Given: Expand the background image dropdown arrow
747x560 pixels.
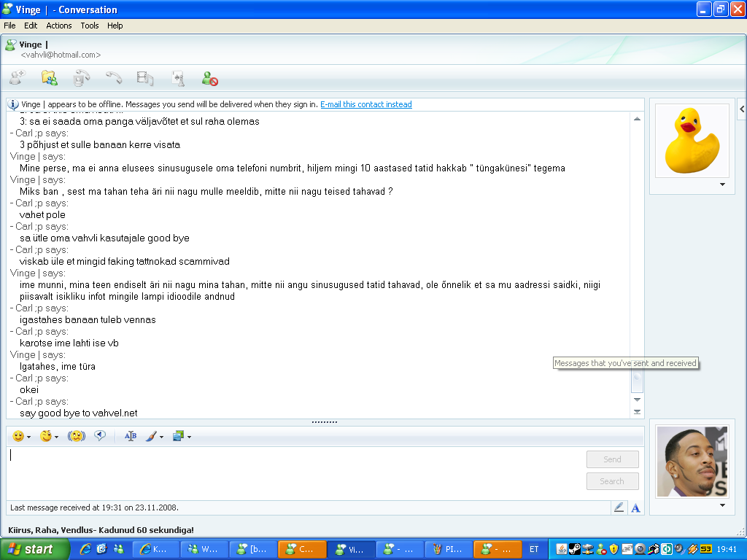Looking at the screenshot, I should click(188, 438).
